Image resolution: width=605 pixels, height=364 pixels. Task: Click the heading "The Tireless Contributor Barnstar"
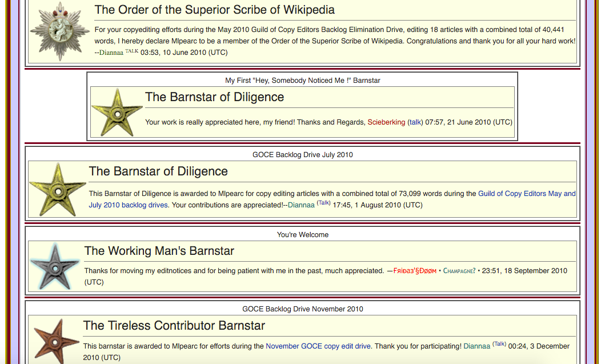click(x=174, y=325)
